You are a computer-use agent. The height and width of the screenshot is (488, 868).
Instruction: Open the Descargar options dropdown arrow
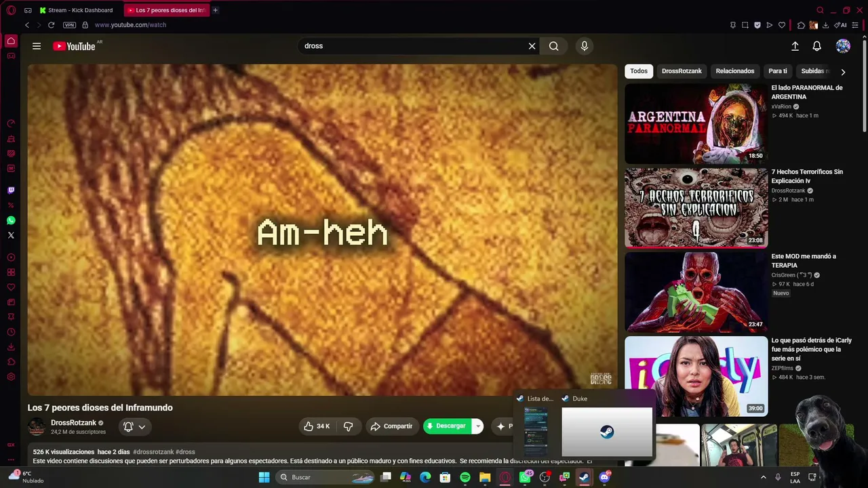[x=477, y=426]
